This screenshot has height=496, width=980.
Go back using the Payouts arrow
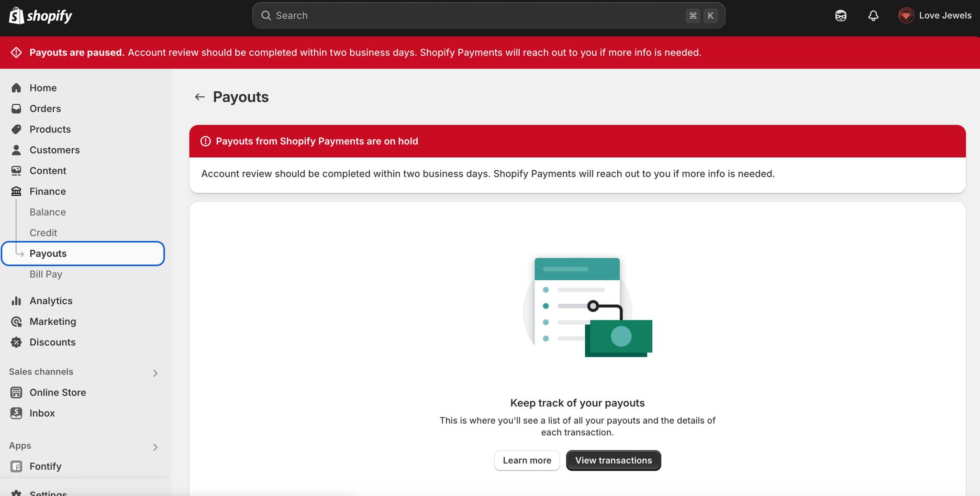pyautogui.click(x=200, y=97)
